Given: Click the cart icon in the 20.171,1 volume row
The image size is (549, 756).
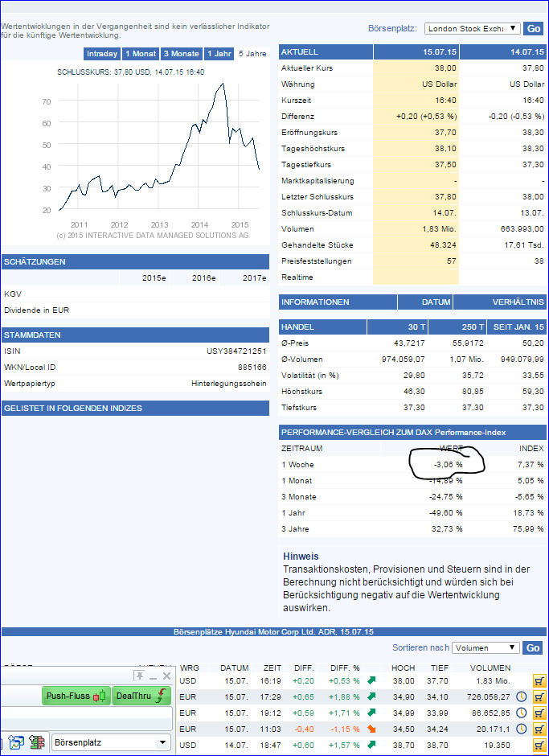Looking at the screenshot, I should coord(539,728).
